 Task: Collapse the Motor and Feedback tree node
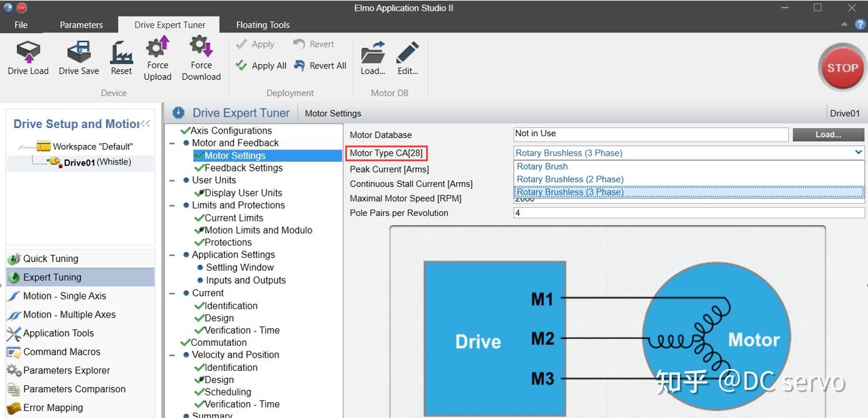point(172,143)
